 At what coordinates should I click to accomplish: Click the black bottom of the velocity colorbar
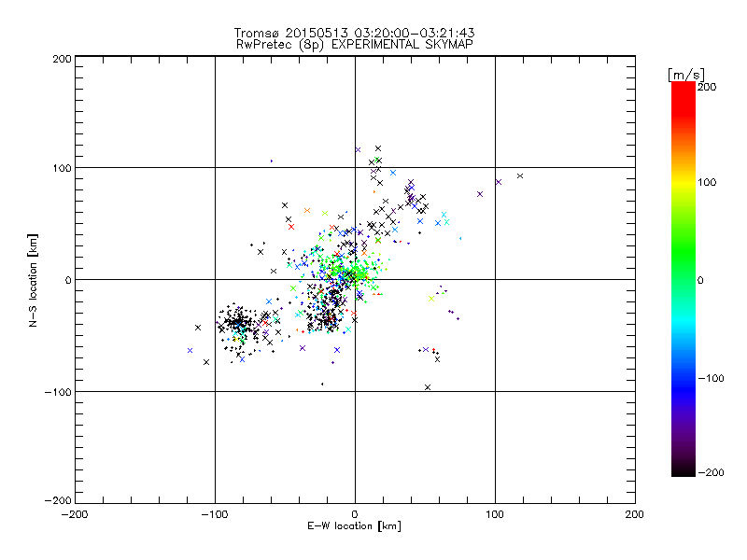684,470
